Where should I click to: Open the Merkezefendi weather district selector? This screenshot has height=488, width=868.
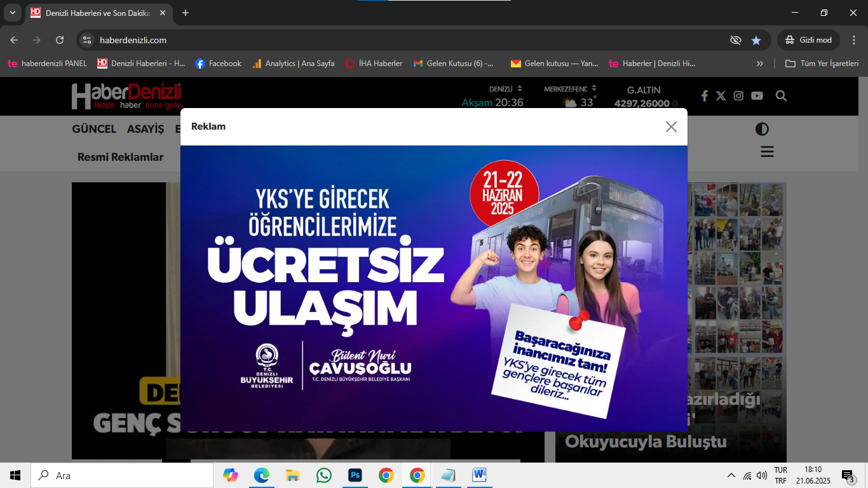(570, 89)
